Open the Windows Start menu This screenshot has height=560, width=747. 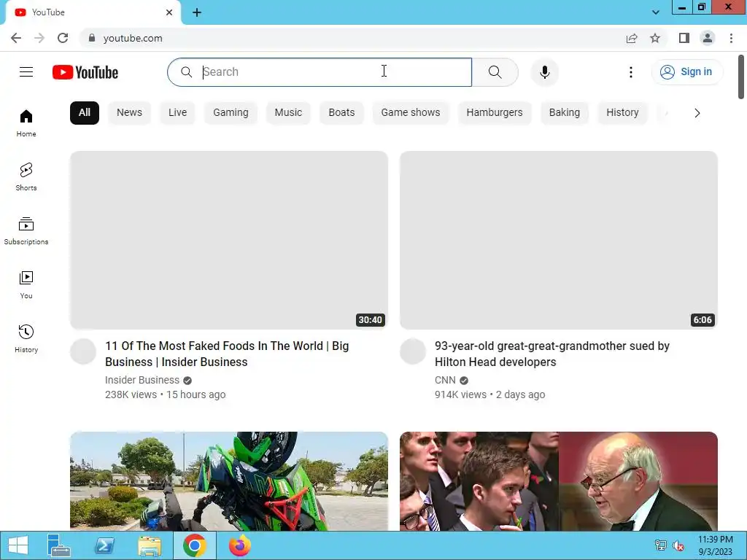point(18,545)
